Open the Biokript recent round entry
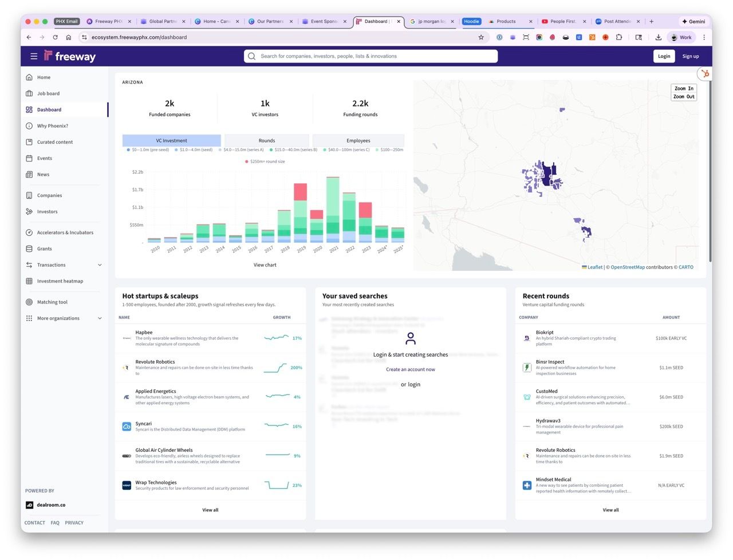 tap(610, 338)
